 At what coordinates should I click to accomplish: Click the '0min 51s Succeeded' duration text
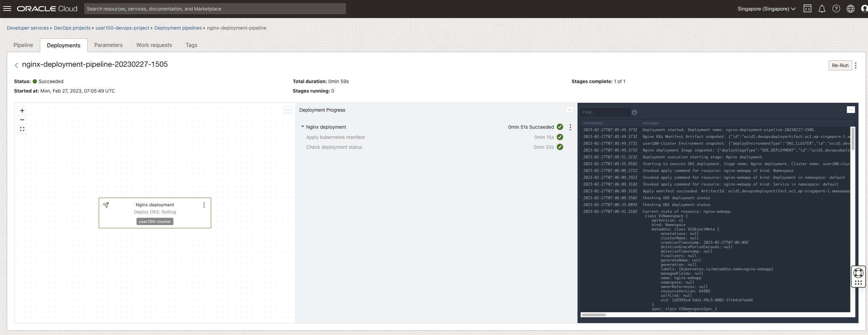[x=531, y=127]
